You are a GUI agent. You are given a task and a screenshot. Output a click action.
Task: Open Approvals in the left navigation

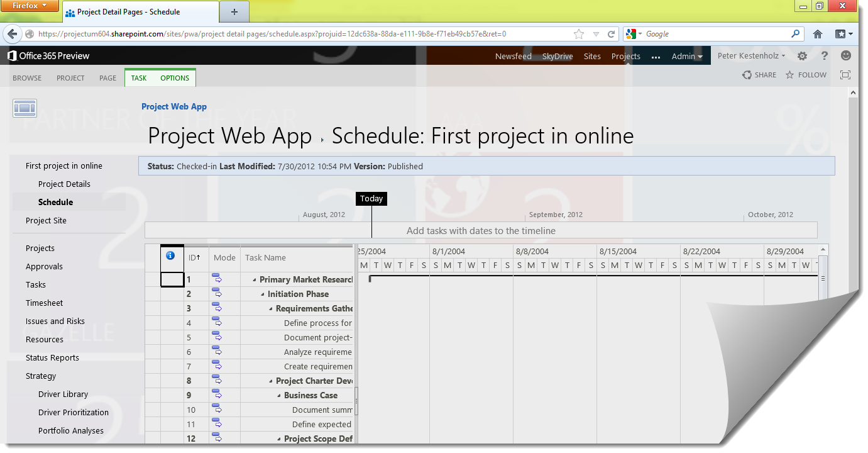click(44, 266)
